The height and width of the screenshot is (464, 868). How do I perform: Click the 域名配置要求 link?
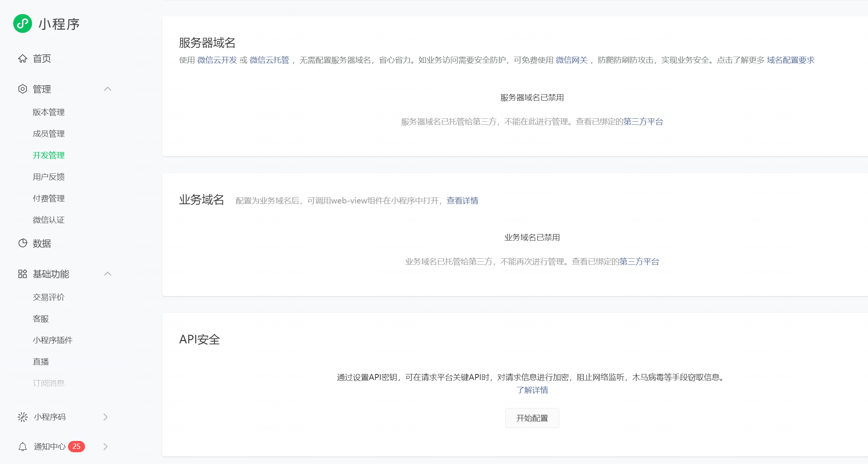(x=791, y=60)
